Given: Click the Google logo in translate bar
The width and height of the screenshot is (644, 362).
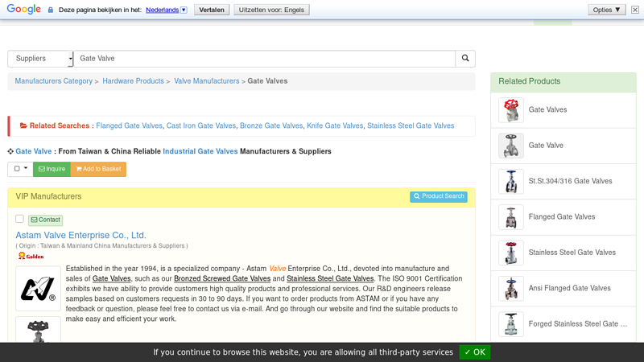Looking at the screenshot, I should coord(24,9).
